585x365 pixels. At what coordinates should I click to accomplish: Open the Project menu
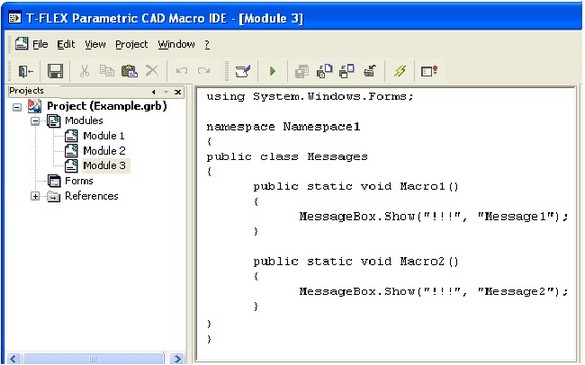coord(131,44)
